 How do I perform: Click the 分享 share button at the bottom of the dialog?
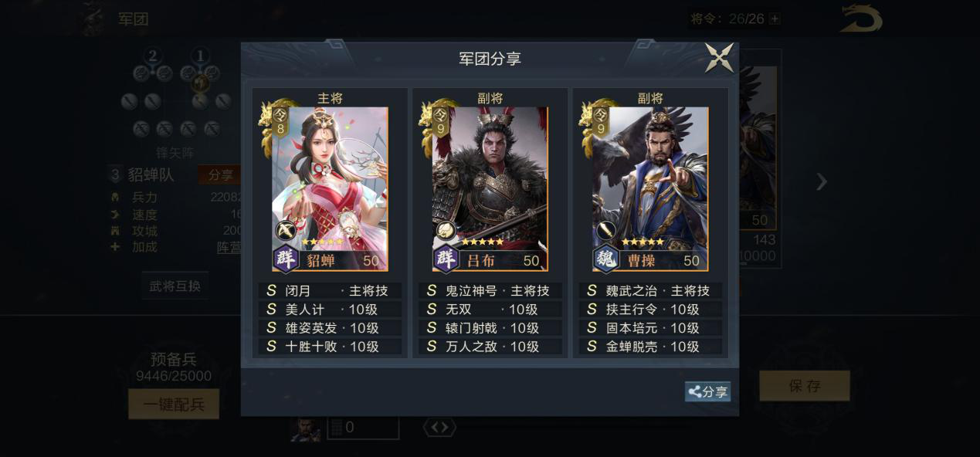pos(707,391)
